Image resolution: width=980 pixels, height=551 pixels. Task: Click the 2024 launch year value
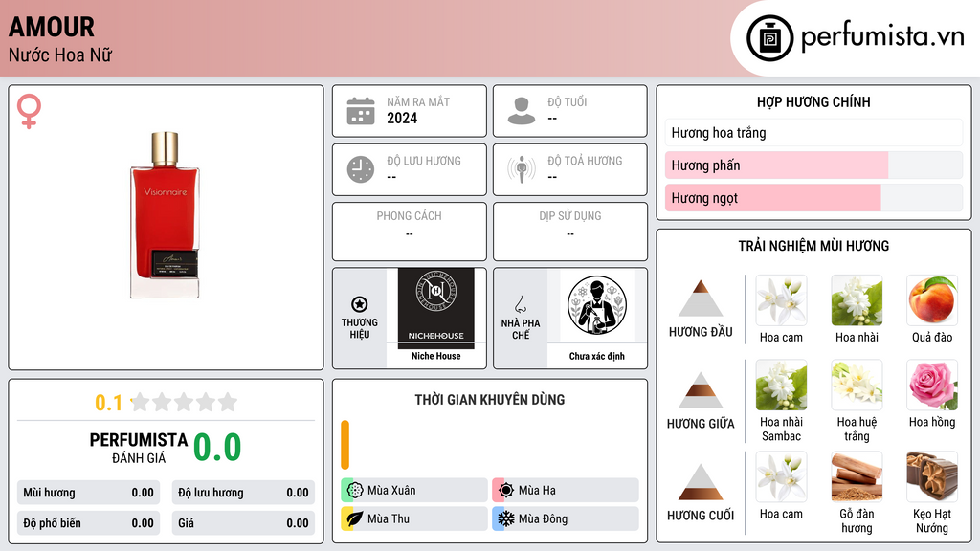pyautogui.click(x=402, y=118)
